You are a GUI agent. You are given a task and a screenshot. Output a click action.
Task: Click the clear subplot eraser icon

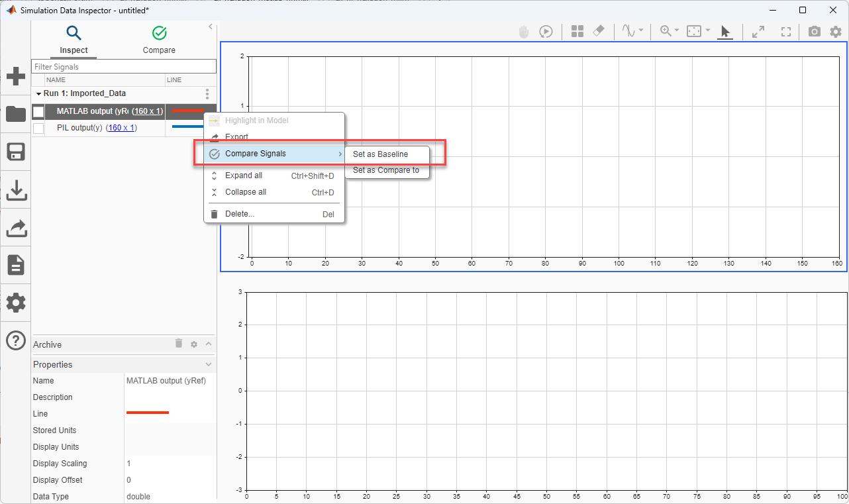pyautogui.click(x=599, y=32)
